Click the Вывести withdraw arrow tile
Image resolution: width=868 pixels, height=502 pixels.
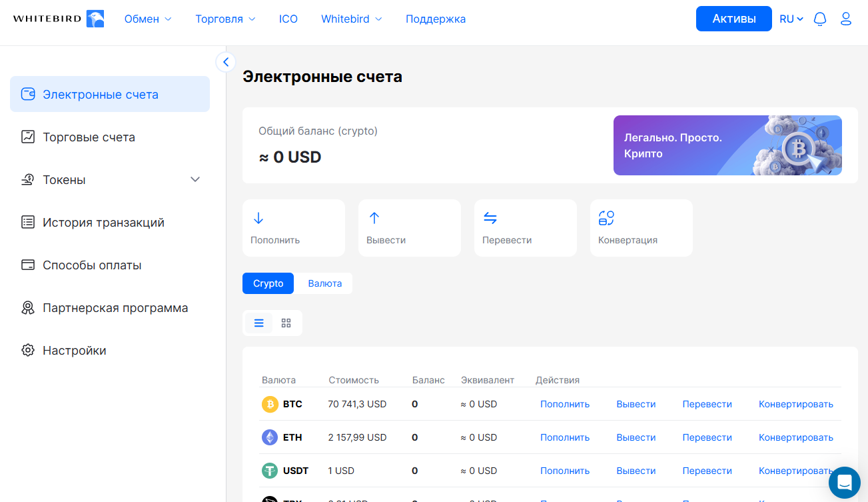[409, 228]
